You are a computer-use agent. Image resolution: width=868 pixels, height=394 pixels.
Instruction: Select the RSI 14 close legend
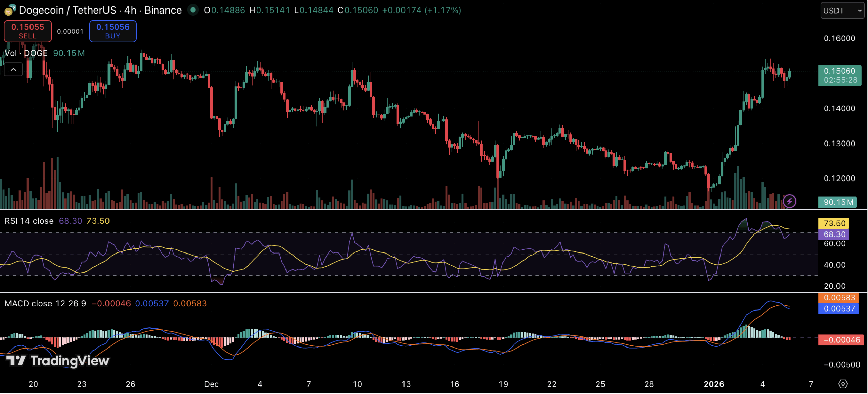pyautogui.click(x=29, y=221)
